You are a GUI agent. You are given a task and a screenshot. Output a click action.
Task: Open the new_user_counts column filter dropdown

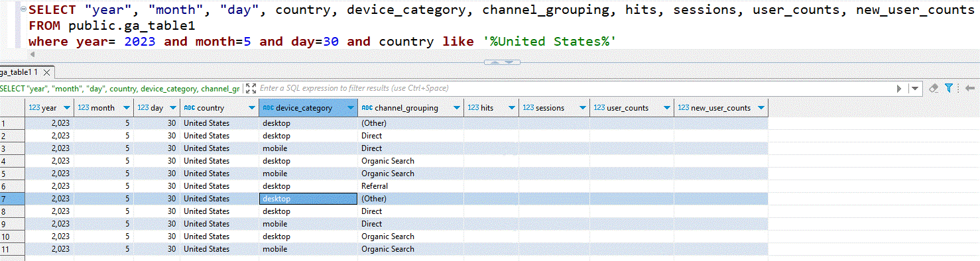pyautogui.click(x=761, y=108)
